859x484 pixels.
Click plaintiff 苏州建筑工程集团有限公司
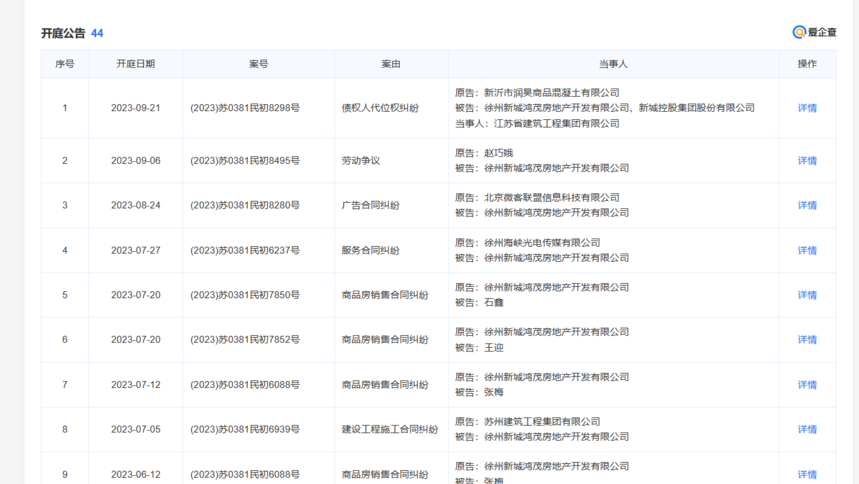point(542,422)
